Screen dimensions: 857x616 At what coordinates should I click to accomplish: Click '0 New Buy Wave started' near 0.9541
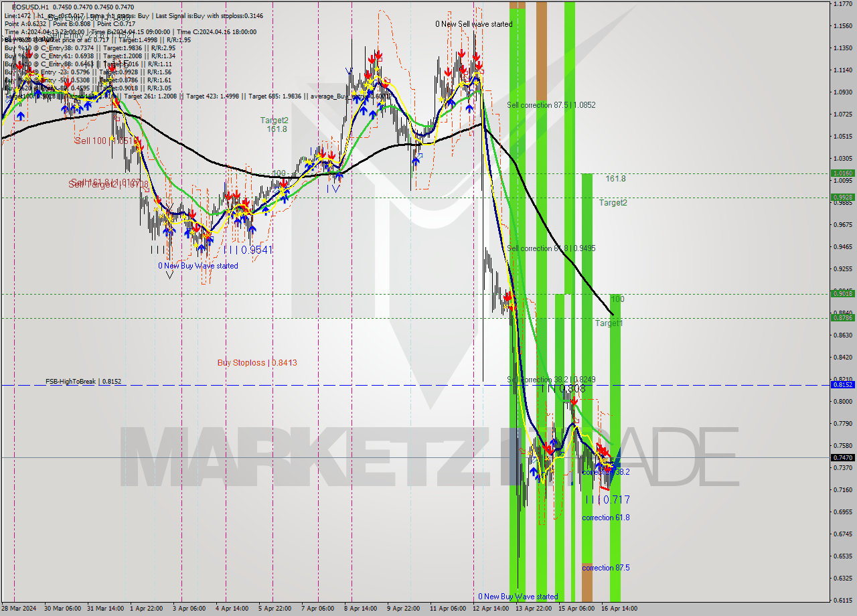point(198,266)
